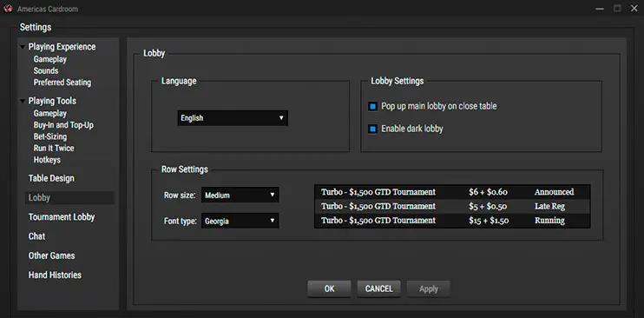The image size is (644, 318).
Task: Click the Announced preview row
Action: tap(452, 192)
